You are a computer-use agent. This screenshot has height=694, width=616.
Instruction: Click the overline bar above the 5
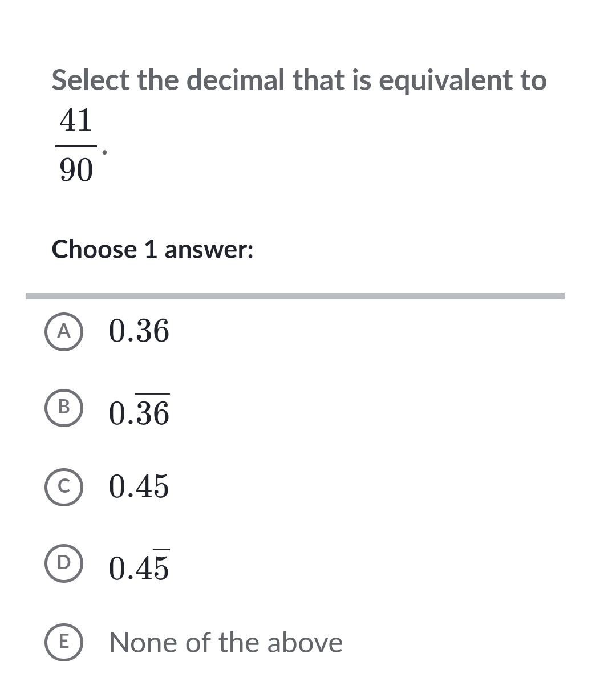pos(161,550)
